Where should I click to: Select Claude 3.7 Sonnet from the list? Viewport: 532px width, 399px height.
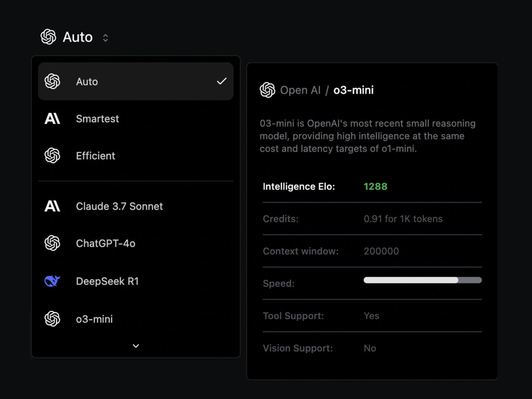coord(119,206)
